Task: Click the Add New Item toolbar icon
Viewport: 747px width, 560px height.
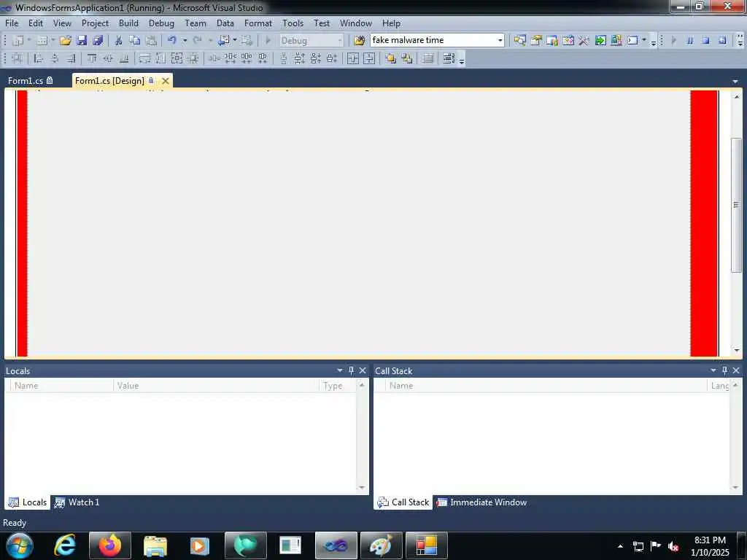Action: [x=42, y=41]
